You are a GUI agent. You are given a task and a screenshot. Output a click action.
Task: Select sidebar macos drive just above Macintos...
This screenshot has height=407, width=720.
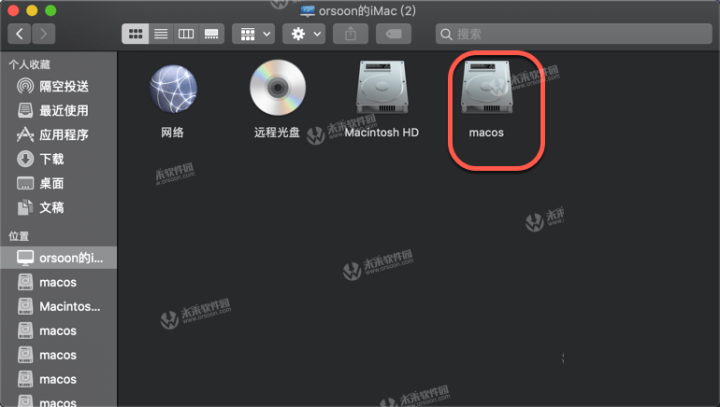coord(58,283)
